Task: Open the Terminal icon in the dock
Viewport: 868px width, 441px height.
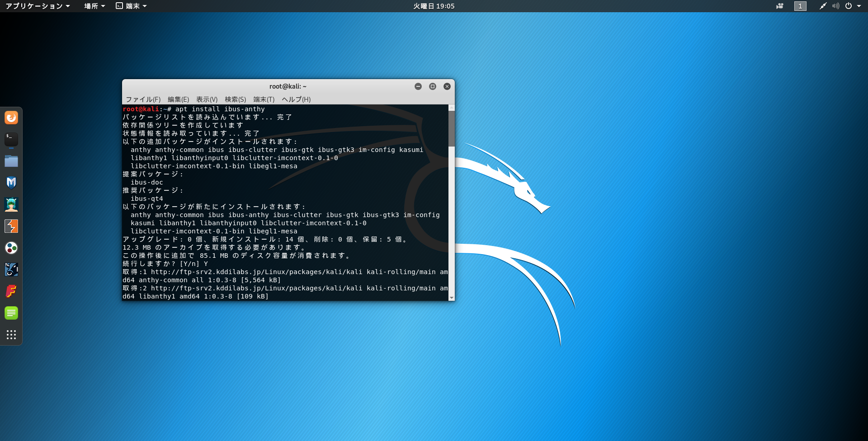Action: (11, 139)
